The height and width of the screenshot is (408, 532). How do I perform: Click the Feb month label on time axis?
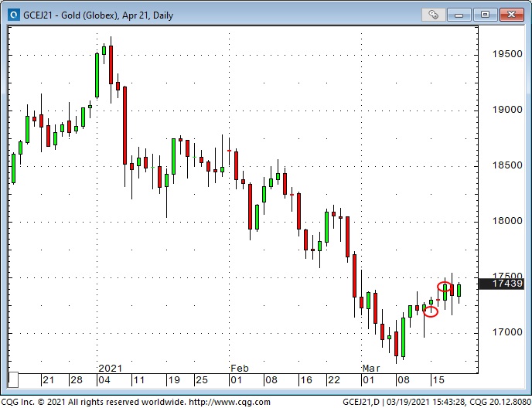click(x=240, y=368)
